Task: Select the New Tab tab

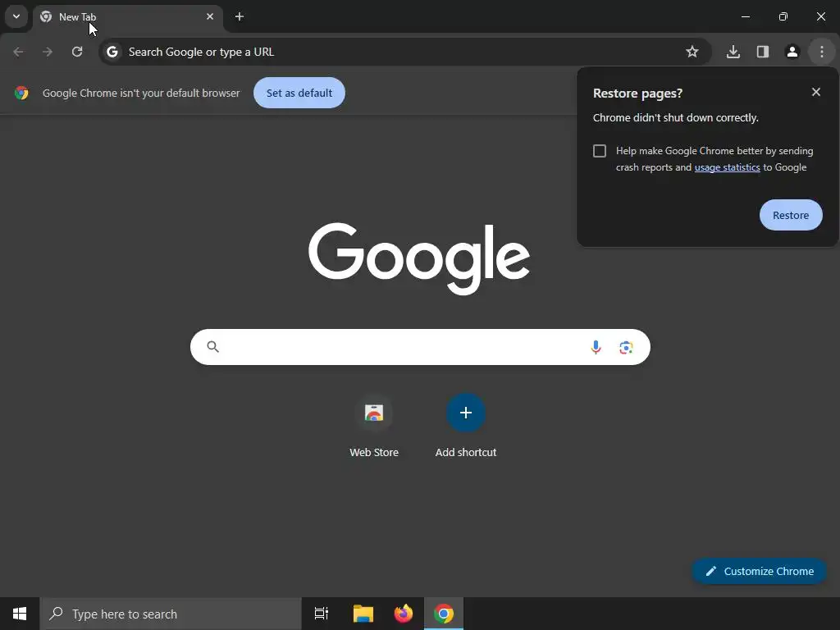Action: [127, 17]
